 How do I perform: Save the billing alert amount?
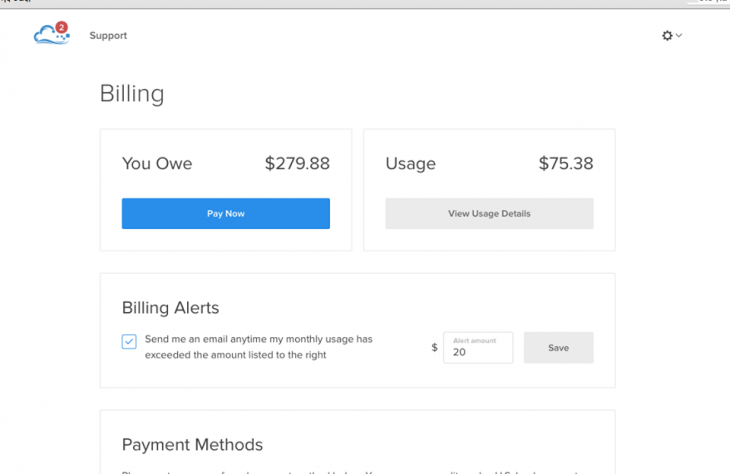coord(558,347)
